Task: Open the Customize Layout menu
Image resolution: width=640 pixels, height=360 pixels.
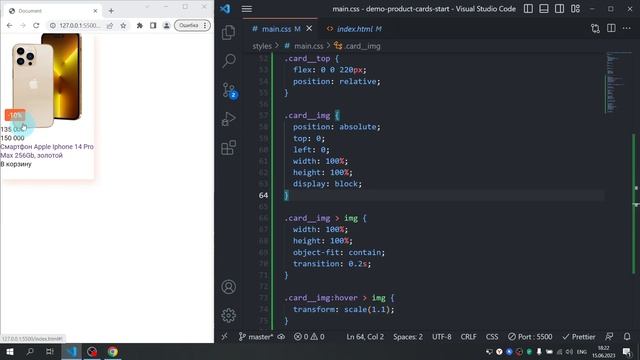Action: (575, 9)
